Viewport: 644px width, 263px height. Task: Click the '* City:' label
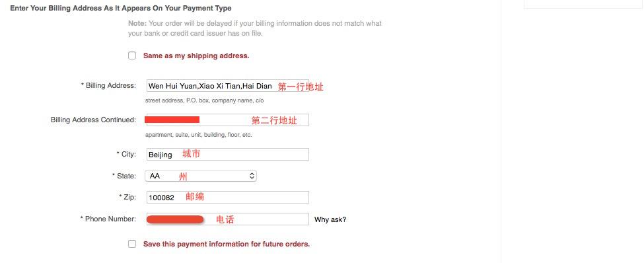point(126,154)
